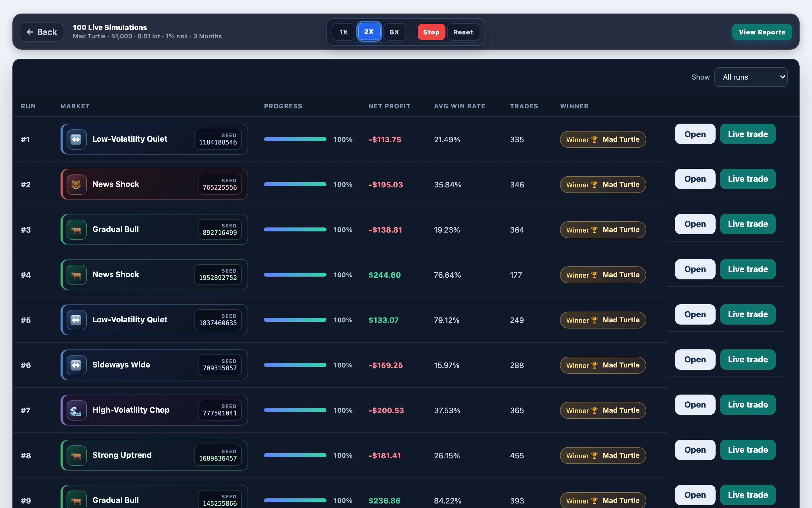Viewport: 812px width, 508px height.
Task: Click win rate value 79.12%
Action: coord(446,320)
